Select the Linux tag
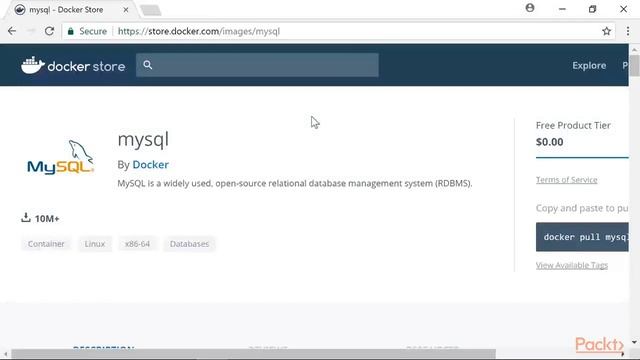 (95, 244)
